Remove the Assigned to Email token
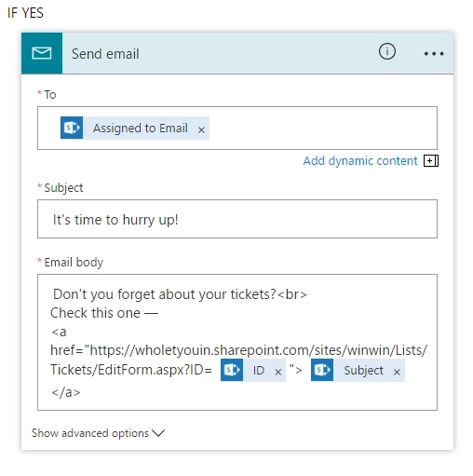The height and width of the screenshot is (476, 473). tap(201, 129)
